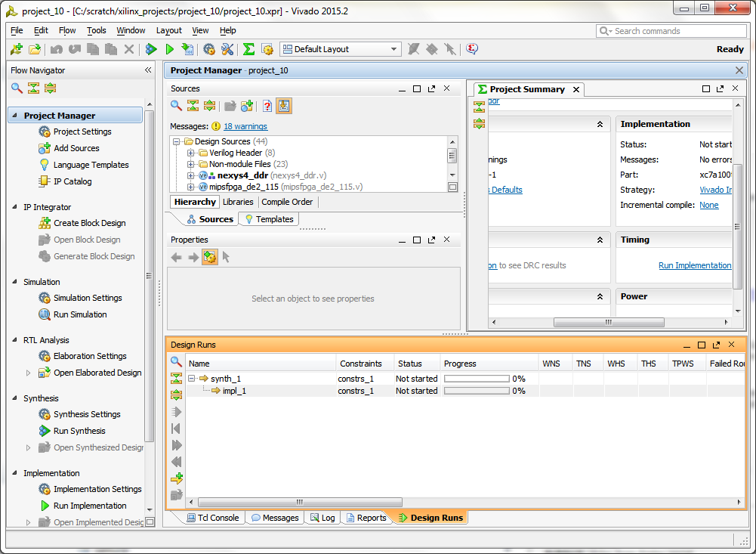Open the Messages tab at the bottom
The height and width of the screenshot is (554, 756).
point(275,517)
